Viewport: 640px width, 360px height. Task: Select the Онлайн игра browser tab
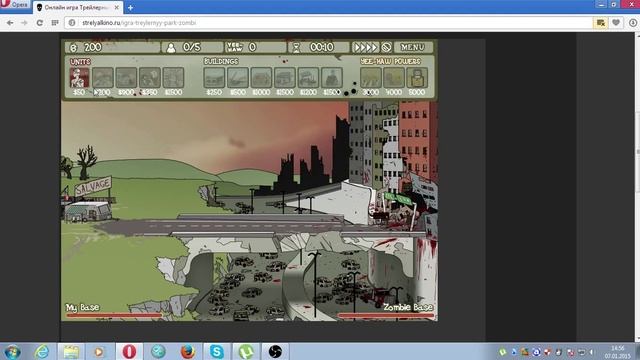pyautogui.click(x=76, y=7)
